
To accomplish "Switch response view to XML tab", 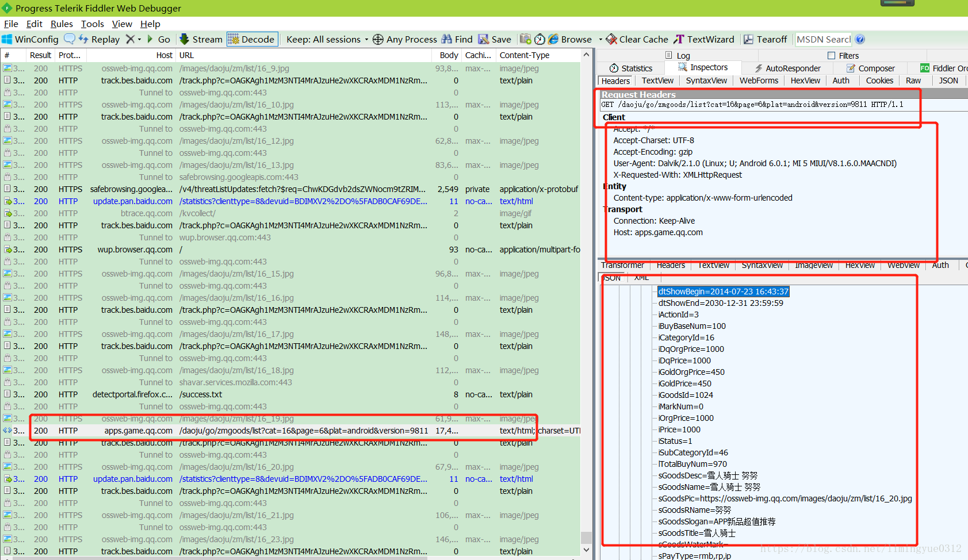I will click(641, 278).
